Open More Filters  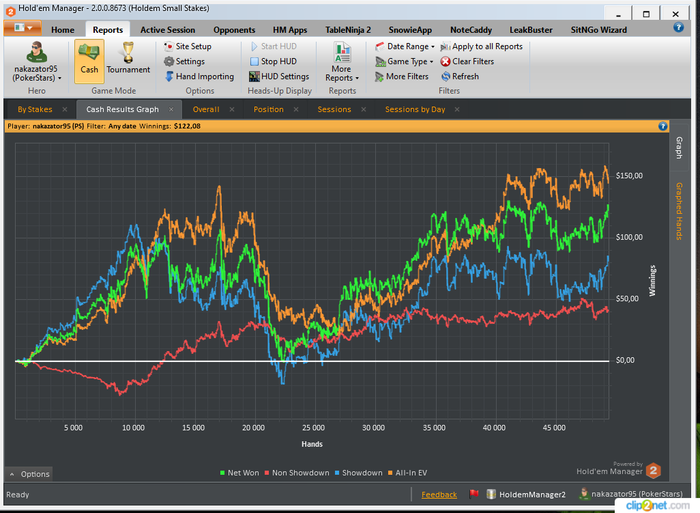(402, 76)
